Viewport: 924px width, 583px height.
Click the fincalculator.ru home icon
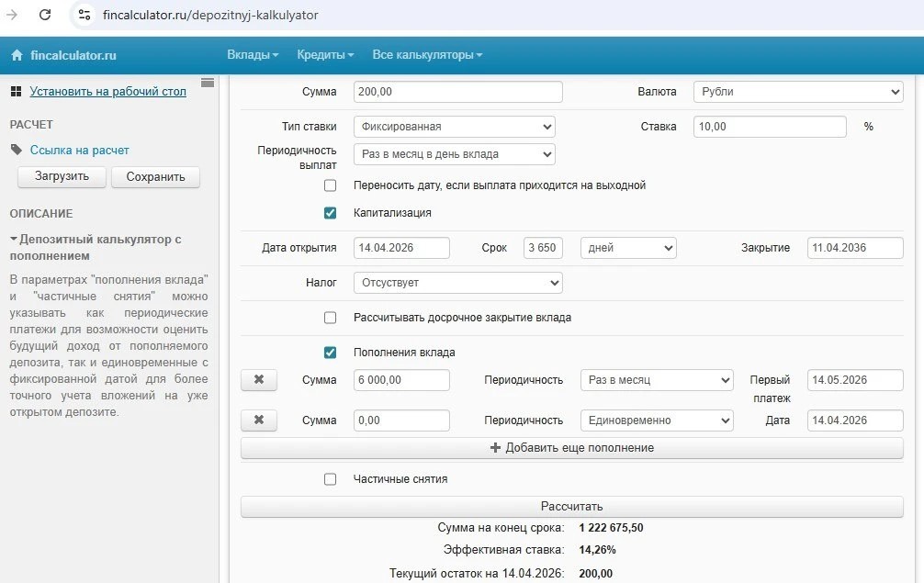17,55
